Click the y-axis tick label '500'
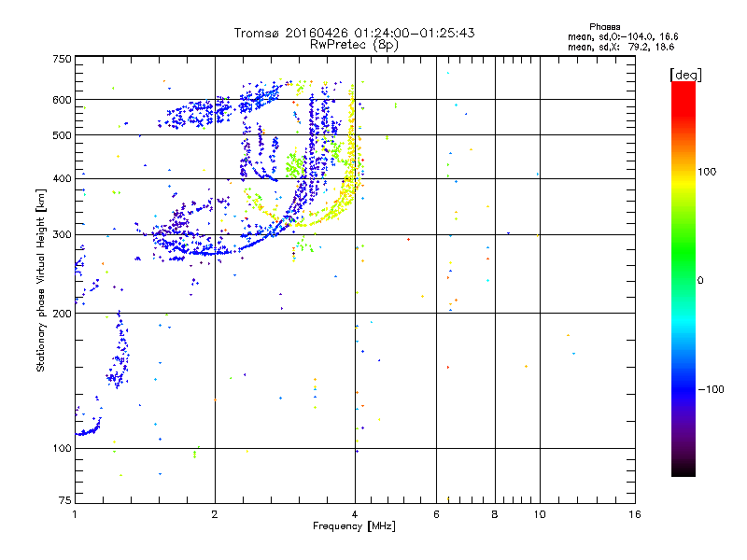Viewport: 747px width, 560px height. (x=62, y=135)
